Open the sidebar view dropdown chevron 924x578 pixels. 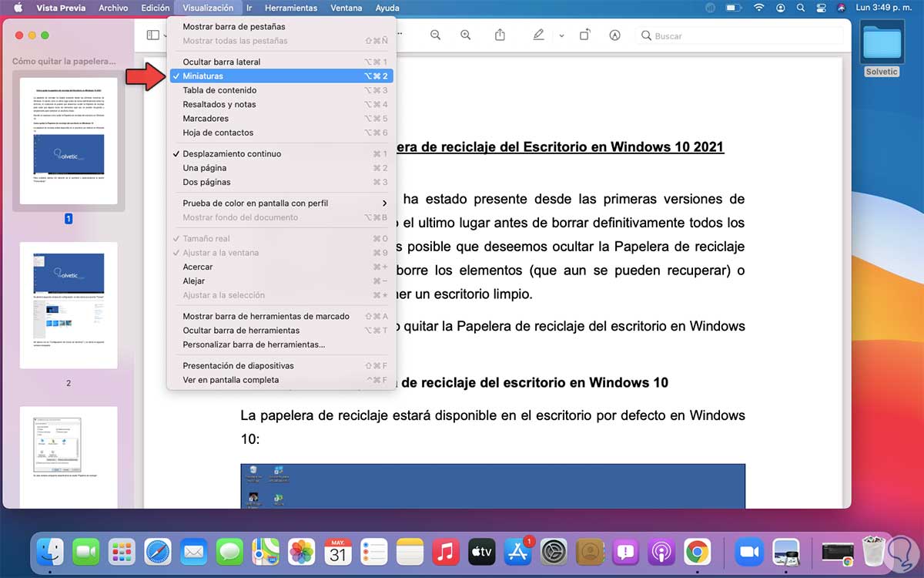[x=164, y=35]
